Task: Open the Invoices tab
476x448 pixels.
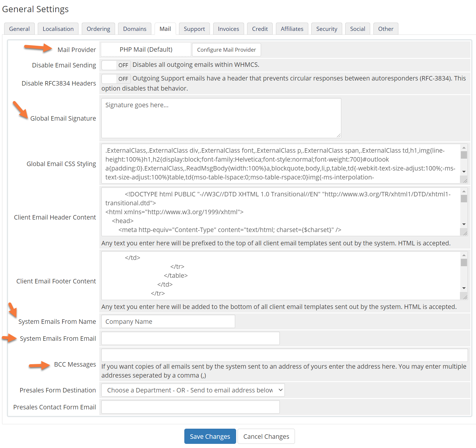Action: click(x=228, y=29)
